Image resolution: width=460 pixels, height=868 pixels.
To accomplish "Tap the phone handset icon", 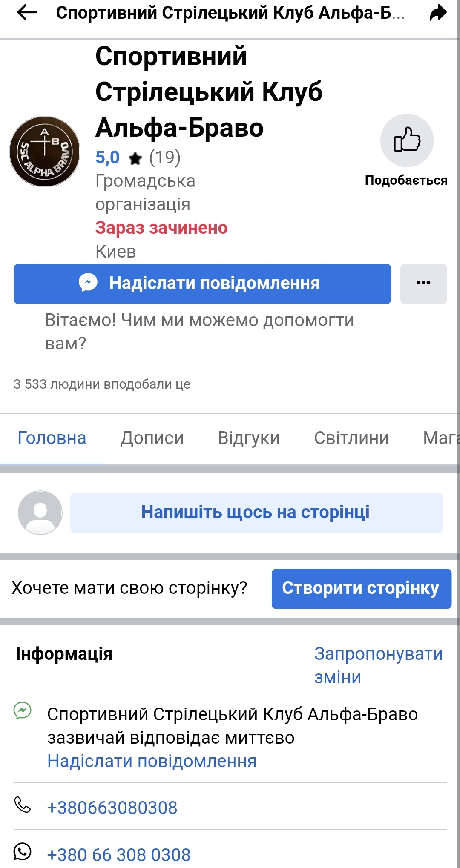I will click(x=22, y=805).
